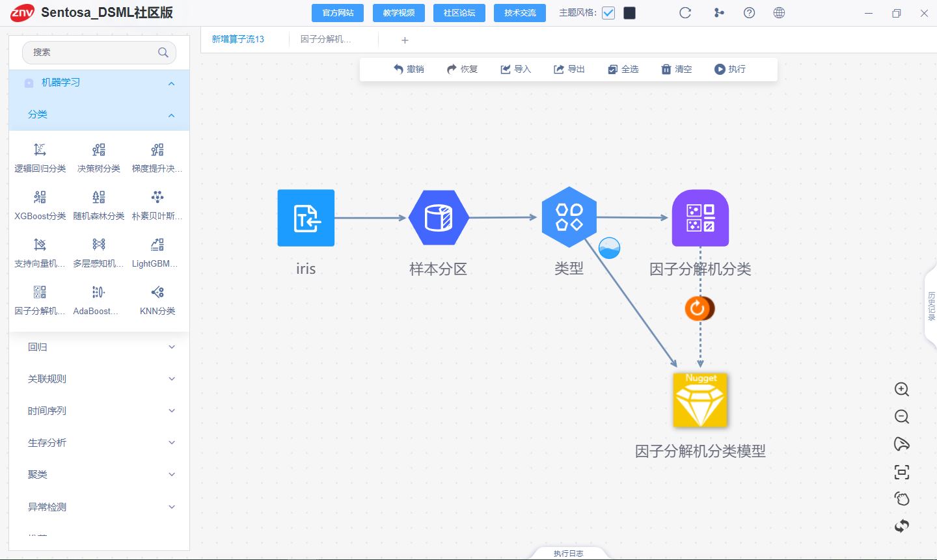
Task: Open the 官方网站 button
Action: click(x=338, y=13)
